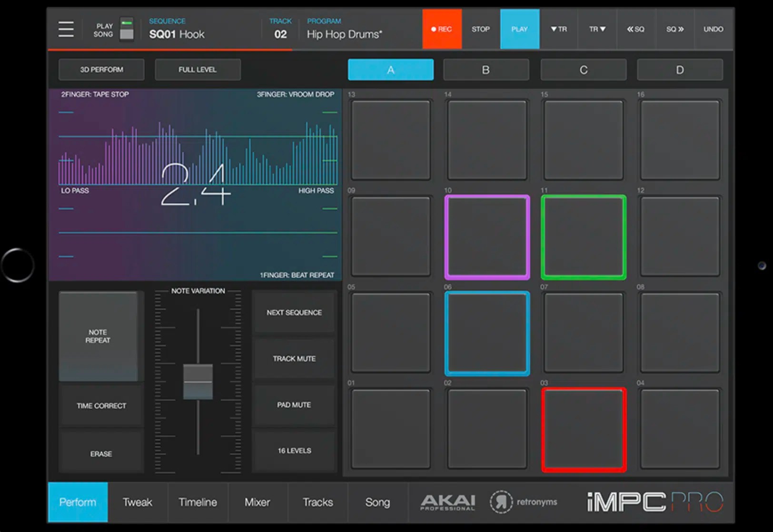Tap the red pad 03
Viewport: 773px width, 532px height.
[584, 429]
